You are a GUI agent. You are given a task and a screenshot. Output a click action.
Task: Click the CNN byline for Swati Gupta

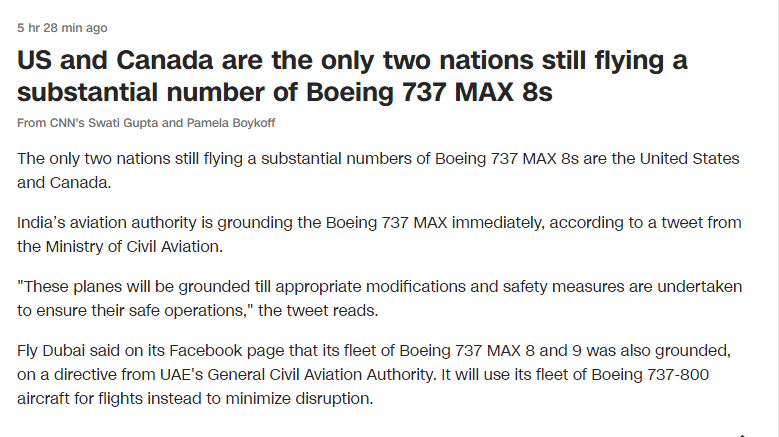146,123
